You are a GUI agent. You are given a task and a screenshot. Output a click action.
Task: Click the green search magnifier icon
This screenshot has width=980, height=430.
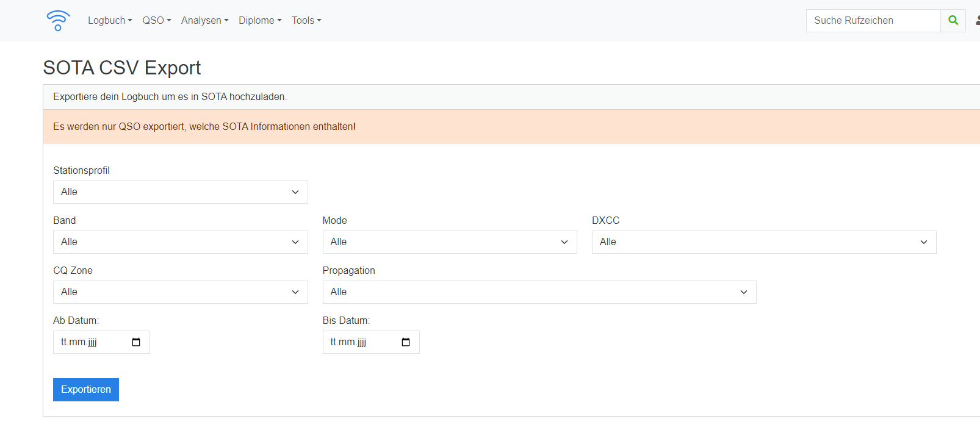(953, 21)
